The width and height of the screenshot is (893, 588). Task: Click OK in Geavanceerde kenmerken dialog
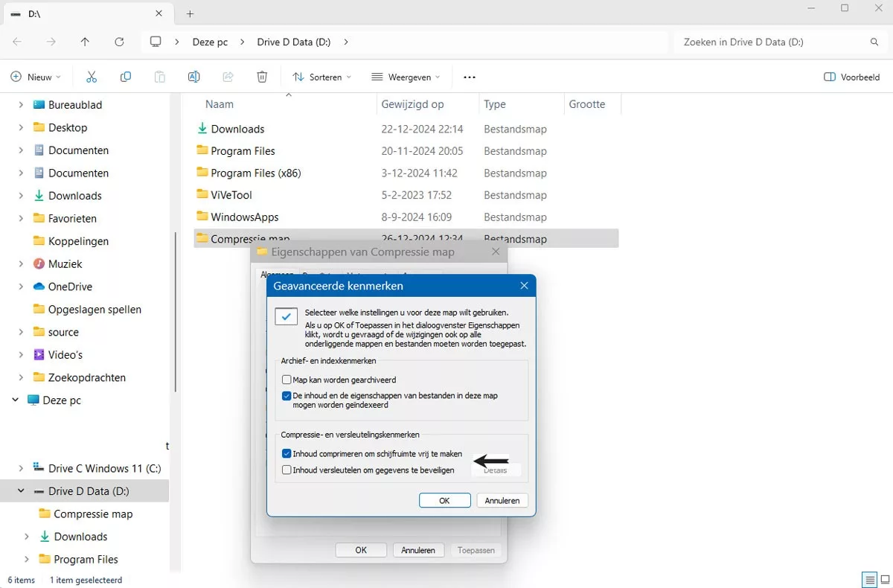pyautogui.click(x=444, y=500)
